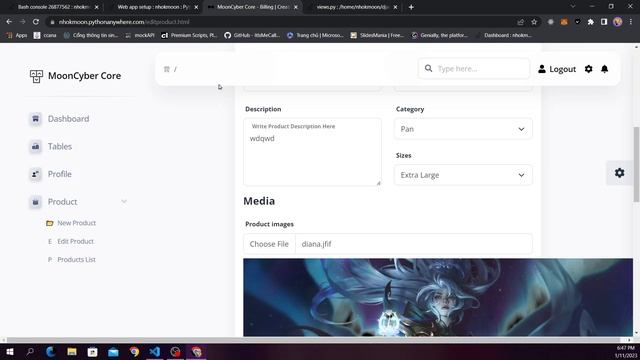Viewport: 640px width, 360px height.
Task: Toggle the browser side panel icon
Action: (x=604, y=22)
